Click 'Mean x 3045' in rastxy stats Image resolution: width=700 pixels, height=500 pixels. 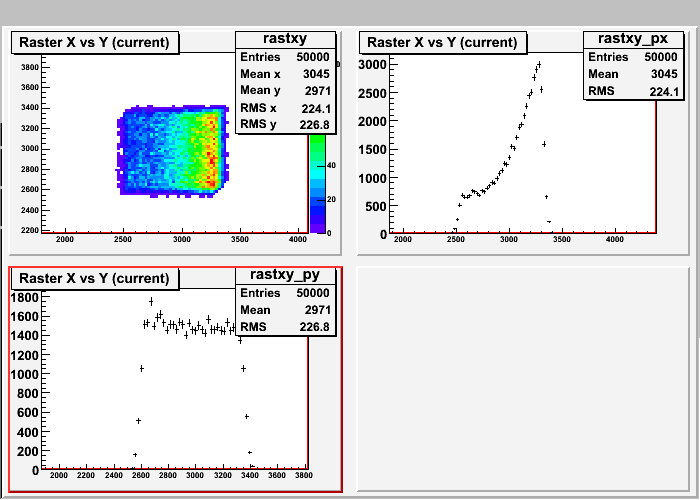[x=285, y=74]
